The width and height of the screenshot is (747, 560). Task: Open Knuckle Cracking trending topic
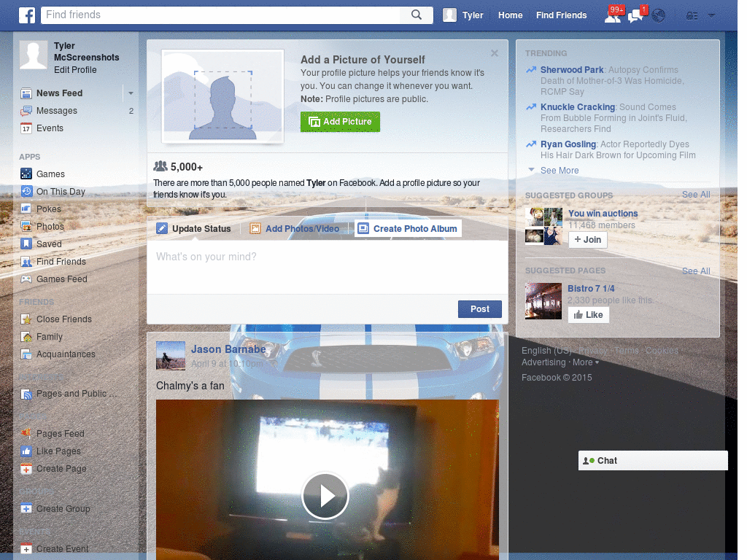click(578, 107)
